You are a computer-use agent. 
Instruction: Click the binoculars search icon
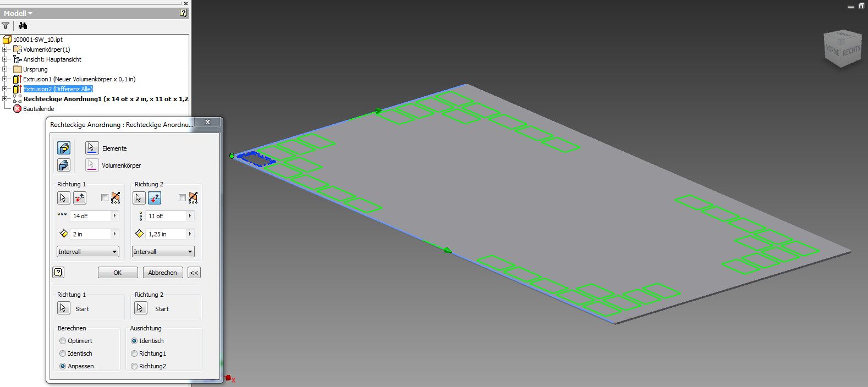coord(23,26)
